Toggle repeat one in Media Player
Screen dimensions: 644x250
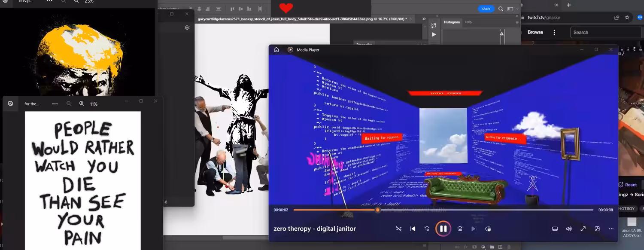tap(488, 229)
